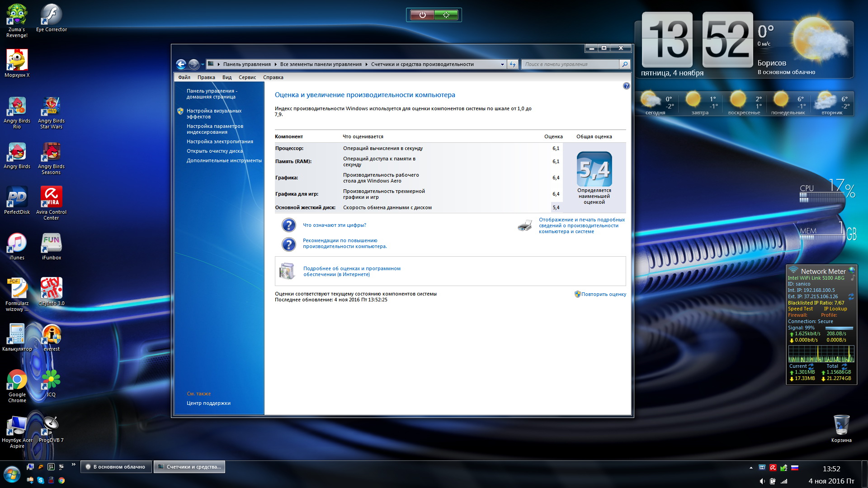Open Настройка электропитания in the sidebar
Image resolution: width=868 pixels, height=488 pixels.
pos(220,141)
